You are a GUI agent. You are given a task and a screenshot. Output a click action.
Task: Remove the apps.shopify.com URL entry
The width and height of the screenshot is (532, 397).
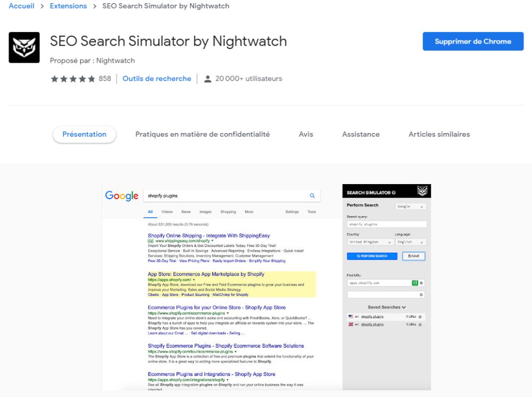click(x=421, y=283)
